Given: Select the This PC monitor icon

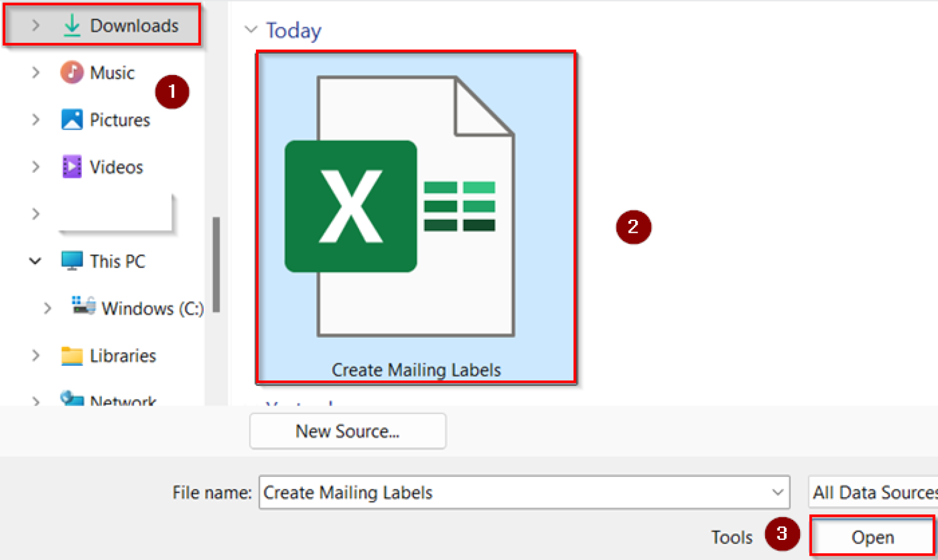Looking at the screenshot, I should [x=71, y=261].
